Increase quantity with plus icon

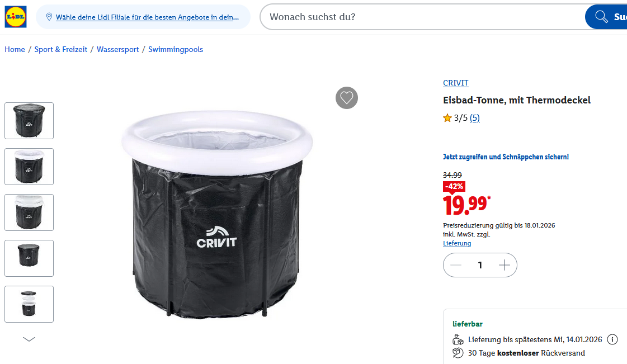(505, 265)
